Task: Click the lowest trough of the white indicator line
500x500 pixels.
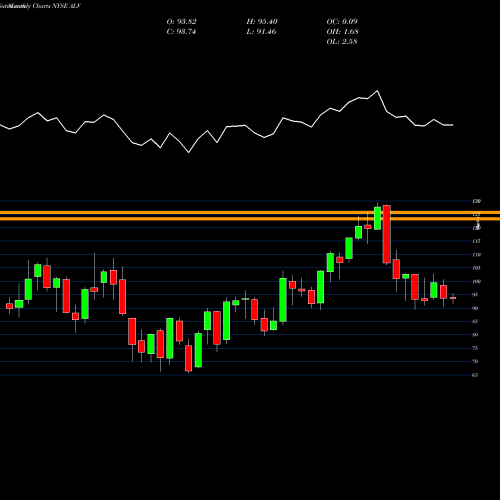Action: [189, 152]
